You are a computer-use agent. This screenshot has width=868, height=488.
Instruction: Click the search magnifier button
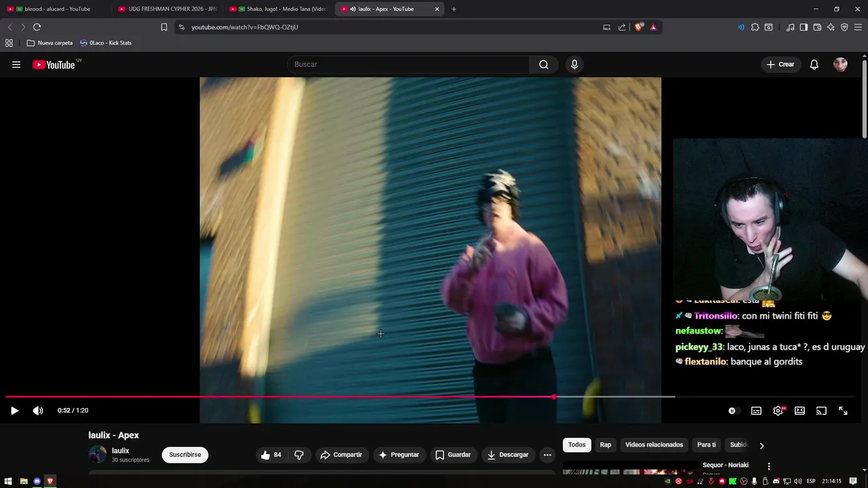pos(544,64)
